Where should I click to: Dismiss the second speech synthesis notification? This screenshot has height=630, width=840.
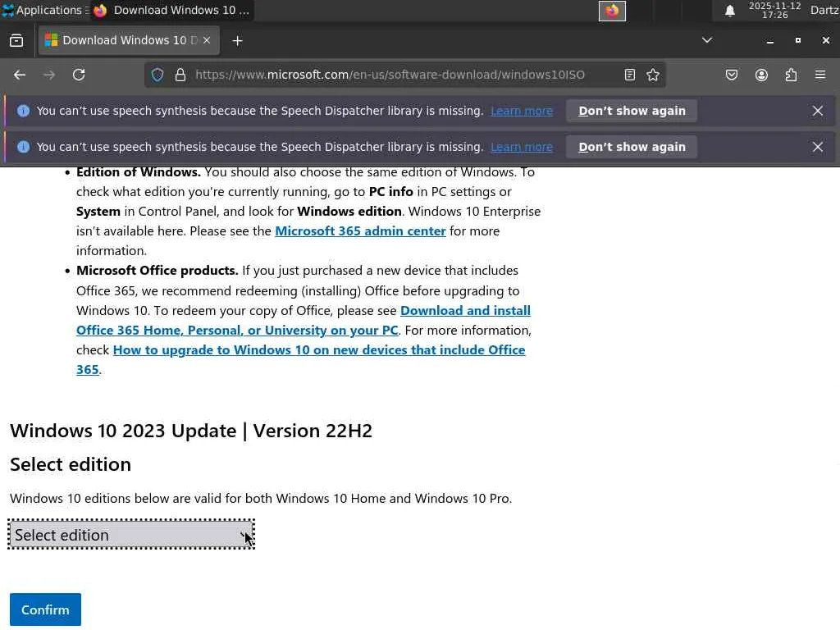tap(818, 147)
